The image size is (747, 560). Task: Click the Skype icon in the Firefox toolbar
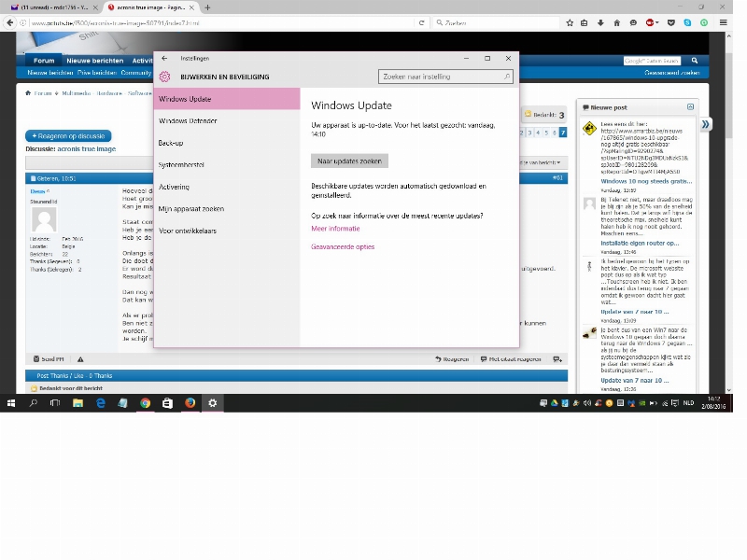(x=687, y=22)
